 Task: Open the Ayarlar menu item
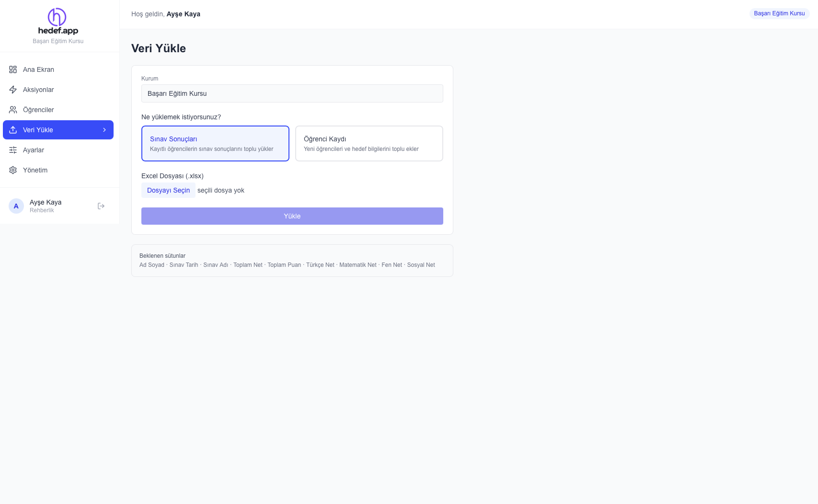34,150
